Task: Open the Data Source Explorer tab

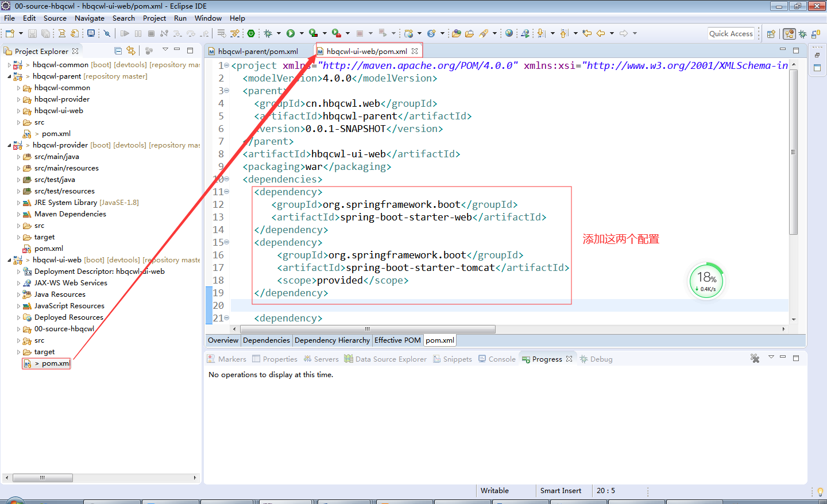Action: point(385,359)
